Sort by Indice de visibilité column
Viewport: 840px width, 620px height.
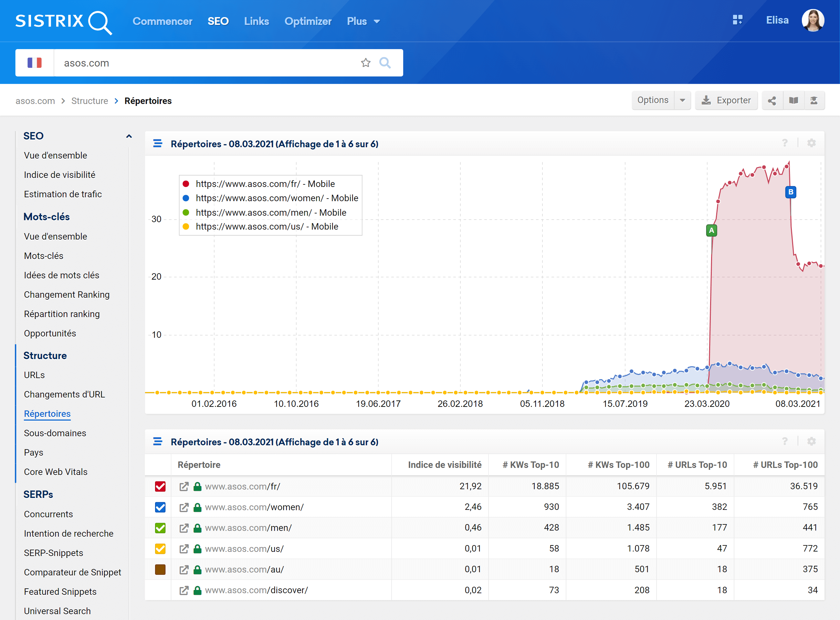pos(445,465)
